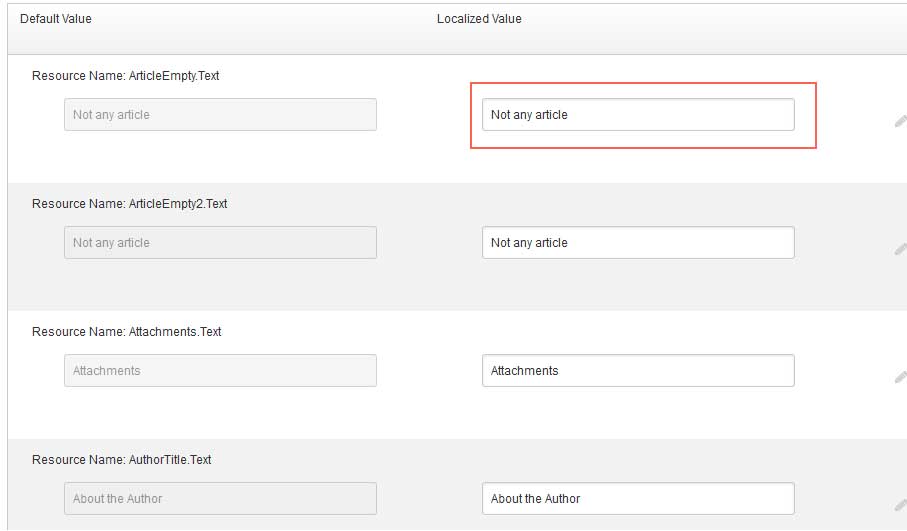This screenshot has width=907, height=531.
Task: Click the pencil edit icon for Attachments.Text
Action: point(901,377)
